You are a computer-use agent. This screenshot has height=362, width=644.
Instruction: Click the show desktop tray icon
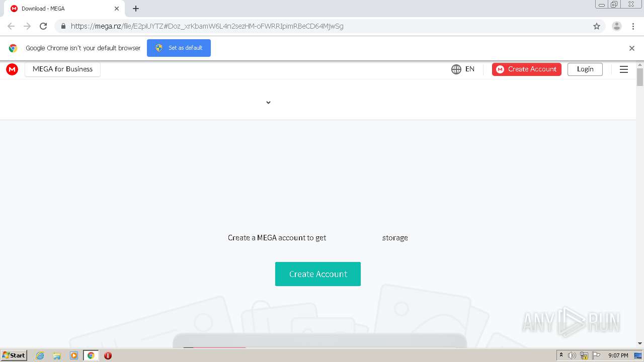[x=638, y=355]
